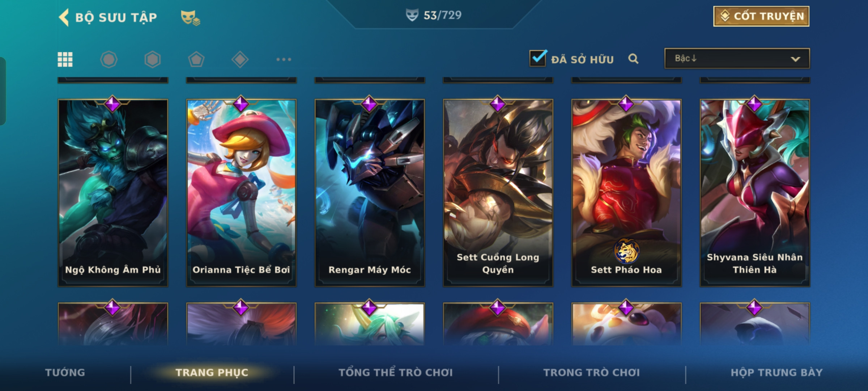Switch to the Tướng tab
Screen dimensions: 868x391
65,373
